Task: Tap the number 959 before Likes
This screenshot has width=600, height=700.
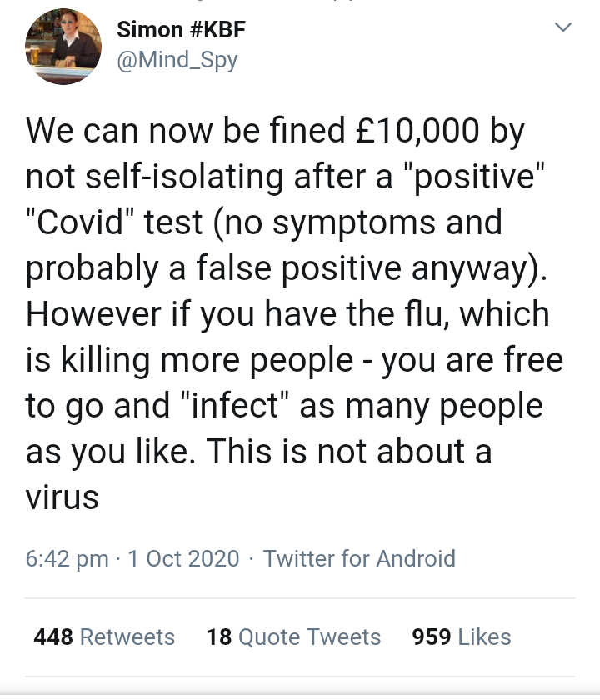Action: pos(432,637)
